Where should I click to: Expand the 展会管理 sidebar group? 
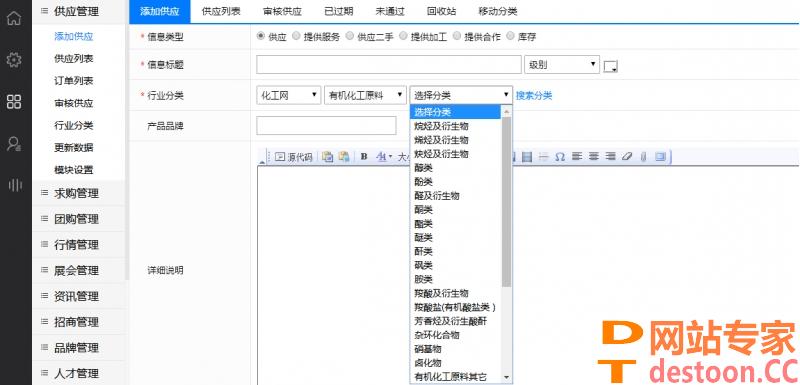(x=78, y=270)
